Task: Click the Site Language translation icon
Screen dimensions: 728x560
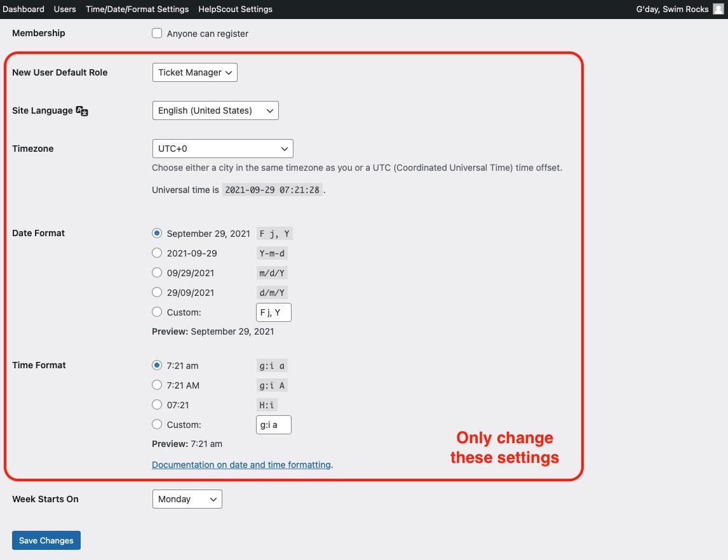Action: [82, 111]
